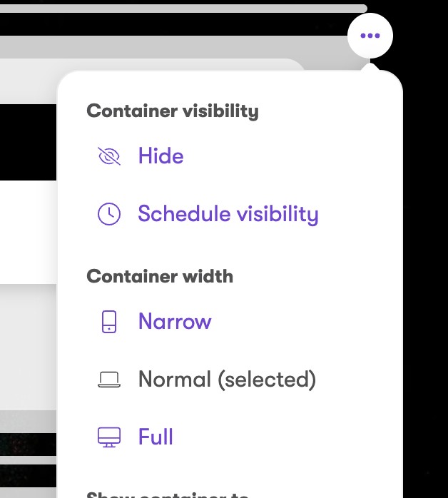The height and width of the screenshot is (498, 448).
Task: Click the clock icon for scheduling
Action: [x=108, y=214]
